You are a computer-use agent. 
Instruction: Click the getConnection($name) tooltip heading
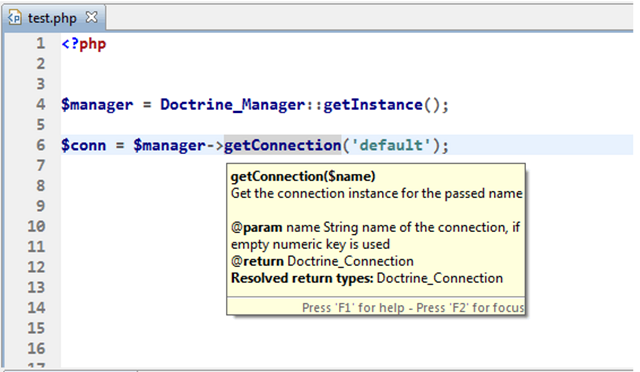click(x=303, y=176)
